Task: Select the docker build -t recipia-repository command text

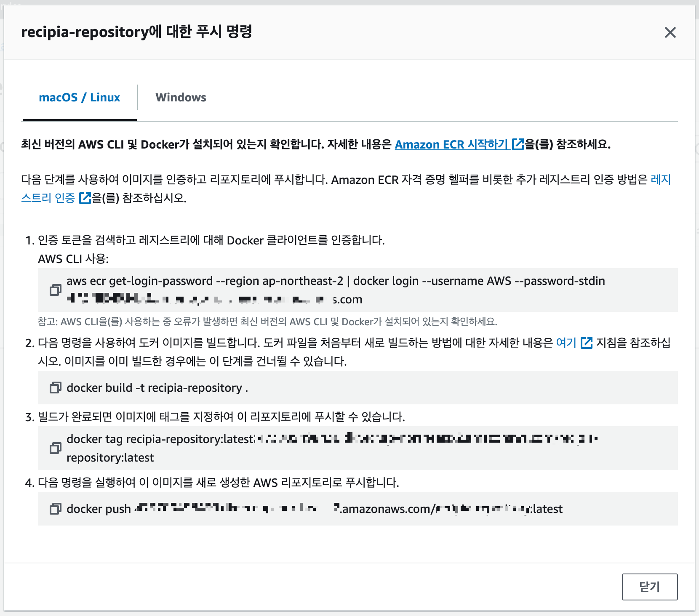Action: (x=157, y=388)
